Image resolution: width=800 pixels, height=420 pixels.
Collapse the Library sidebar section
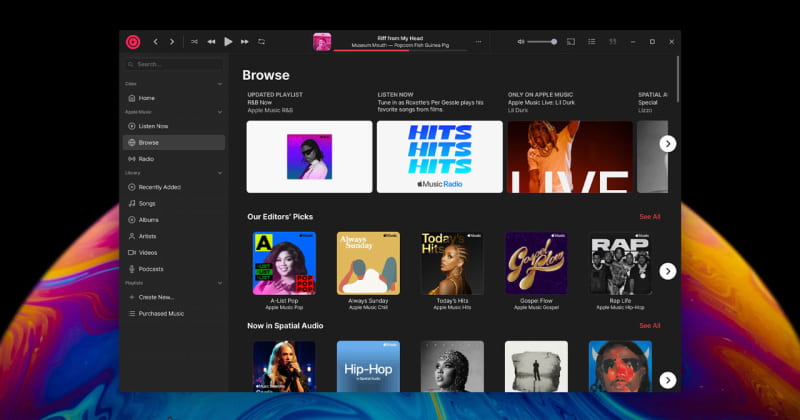[220, 173]
